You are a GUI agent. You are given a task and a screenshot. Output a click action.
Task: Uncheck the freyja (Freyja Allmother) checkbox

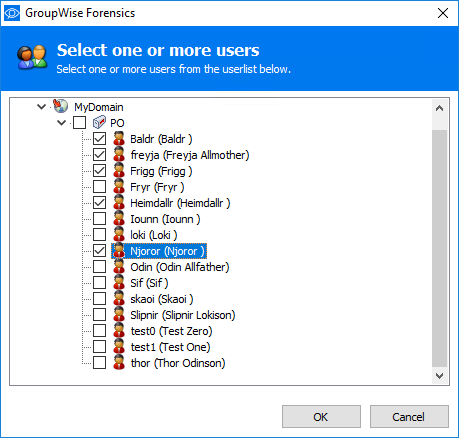99,155
